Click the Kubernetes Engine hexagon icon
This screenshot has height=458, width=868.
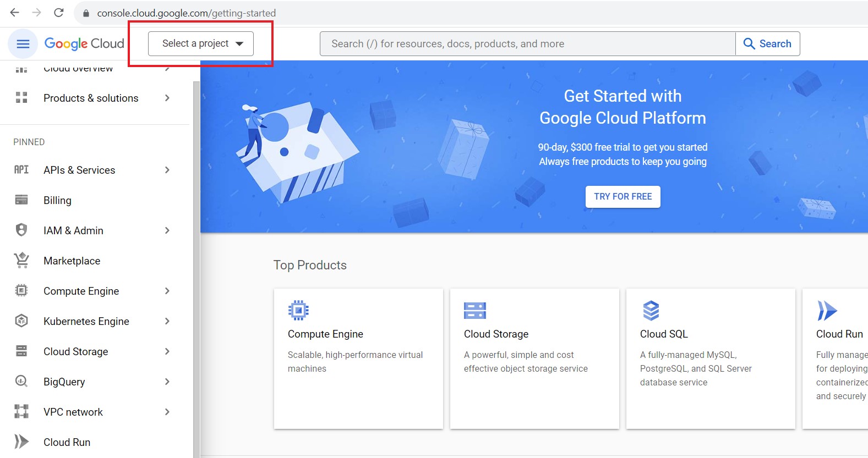[x=21, y=321]
